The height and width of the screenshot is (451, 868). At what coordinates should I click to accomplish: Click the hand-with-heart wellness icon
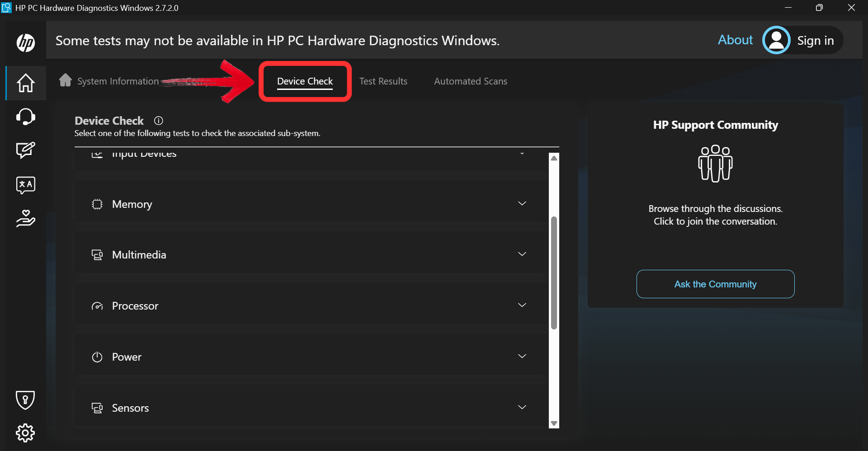[x=25, y=219]
